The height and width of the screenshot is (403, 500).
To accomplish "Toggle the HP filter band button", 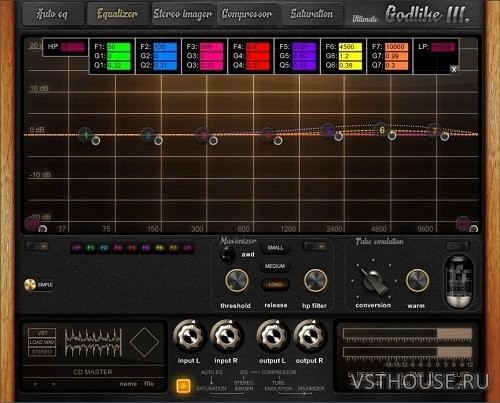I will (x=76, y=248).
